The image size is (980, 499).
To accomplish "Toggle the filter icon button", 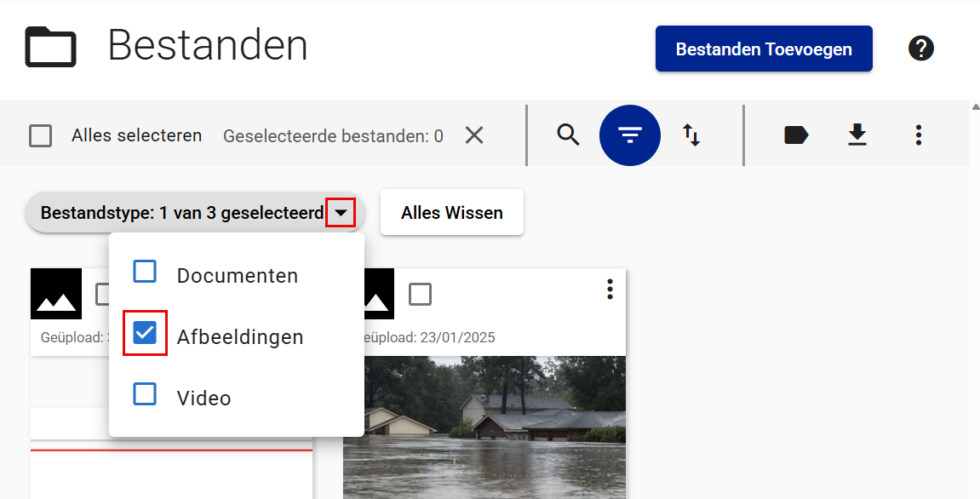I will (x=630, y=135).
